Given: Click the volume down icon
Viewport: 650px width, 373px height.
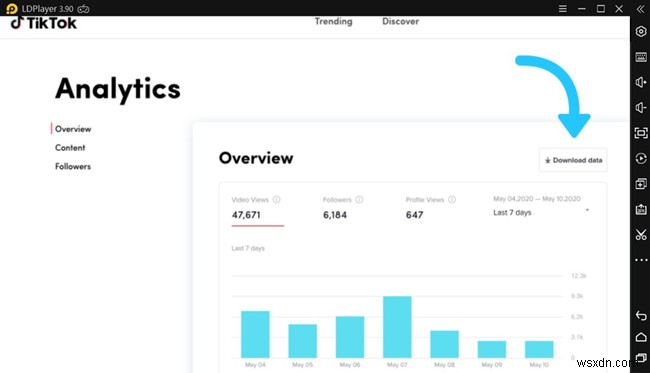Looking at the screenshot, I should 641,108.
